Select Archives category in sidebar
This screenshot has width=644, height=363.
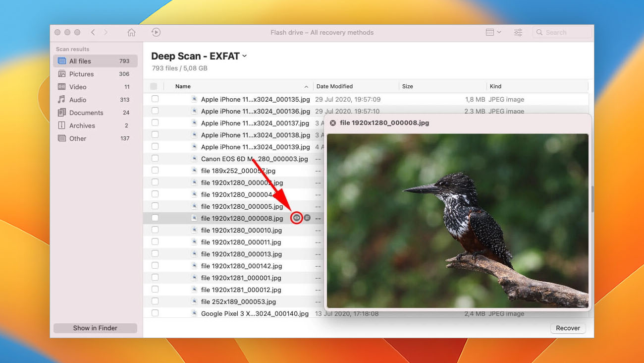95,125
